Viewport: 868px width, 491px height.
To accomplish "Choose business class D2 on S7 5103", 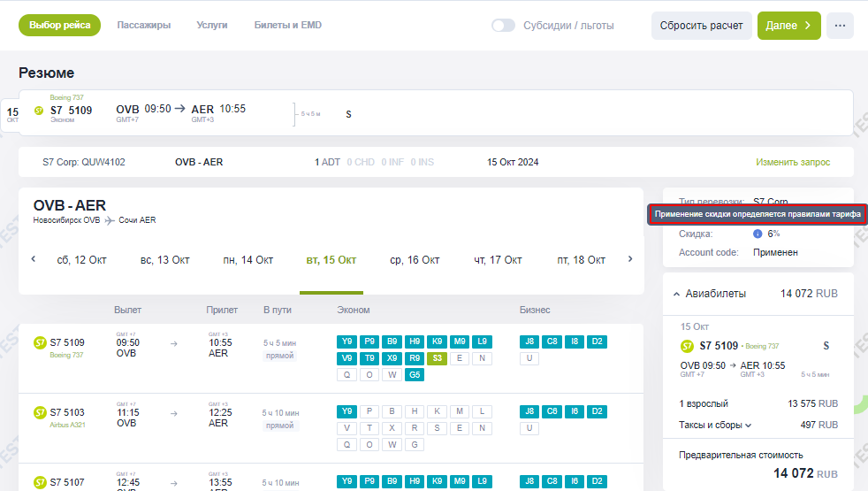I will [x=597, y=411].
